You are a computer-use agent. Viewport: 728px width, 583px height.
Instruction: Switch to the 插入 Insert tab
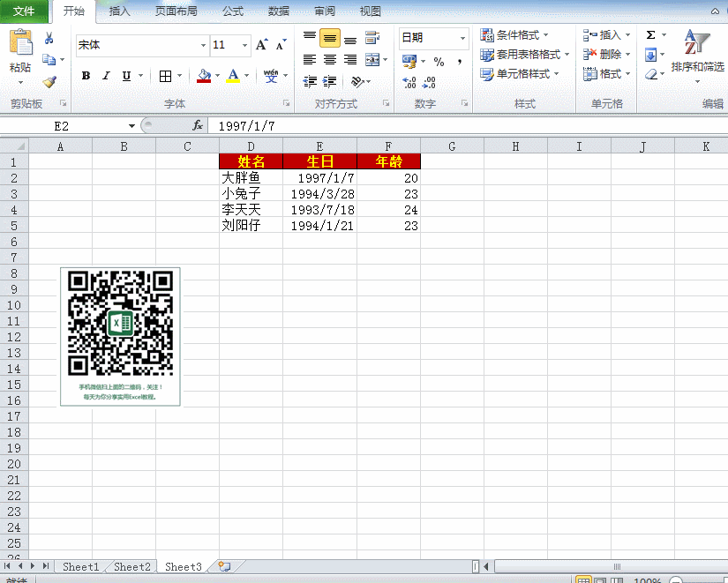click(119, 11)
